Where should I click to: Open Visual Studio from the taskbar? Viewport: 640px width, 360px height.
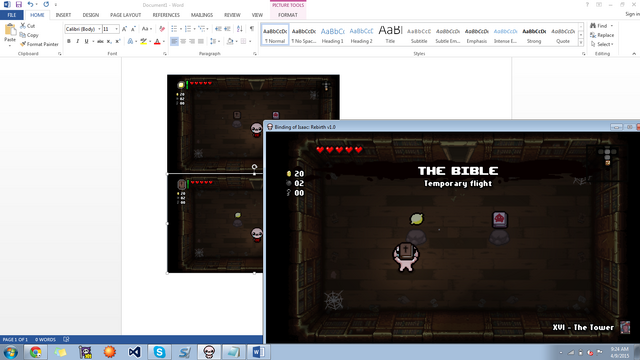coord(134,352)
